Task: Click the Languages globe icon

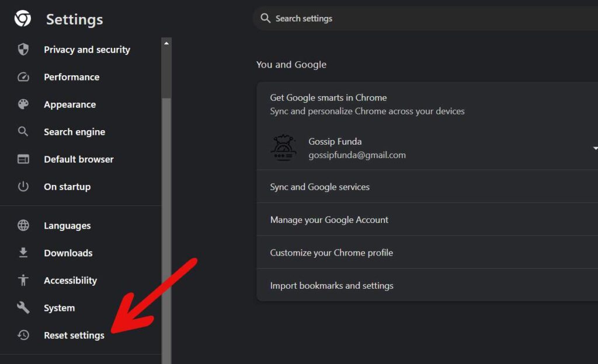Action: click(x=23, y=225)
